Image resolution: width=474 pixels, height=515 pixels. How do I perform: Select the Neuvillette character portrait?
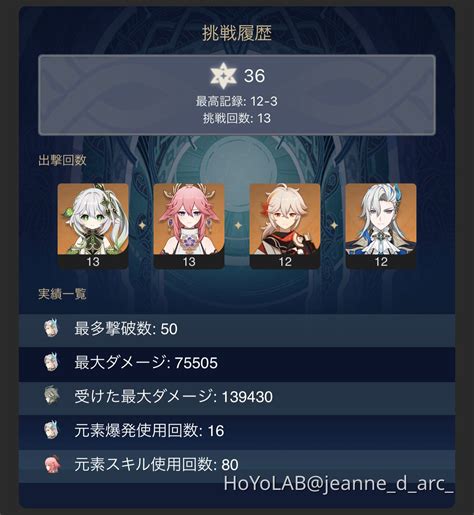[381, 226]
